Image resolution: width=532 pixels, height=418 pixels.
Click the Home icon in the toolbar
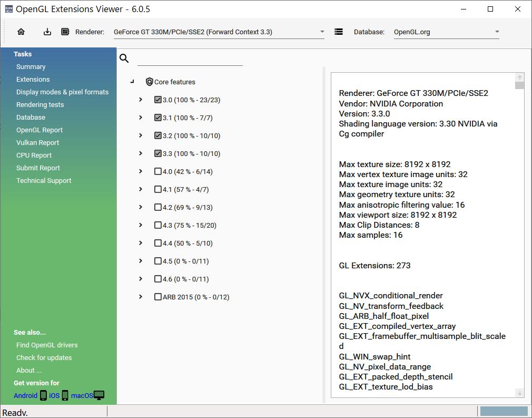(21, 32)
